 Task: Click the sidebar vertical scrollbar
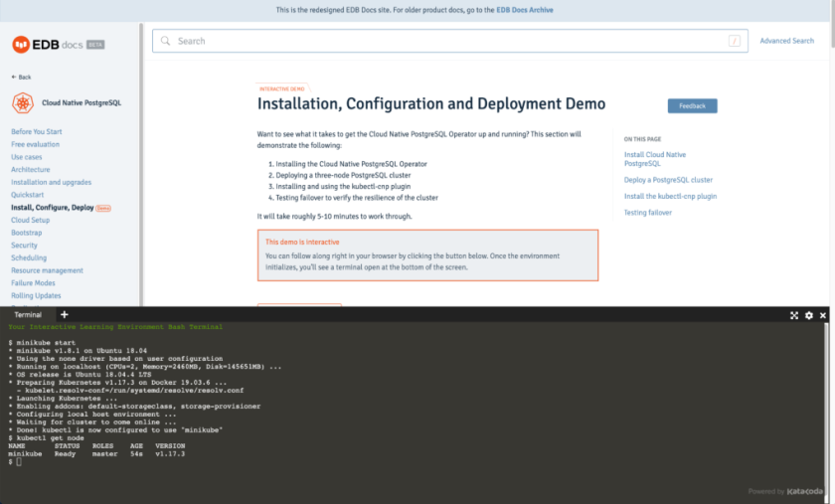click(x=141, y=164)
